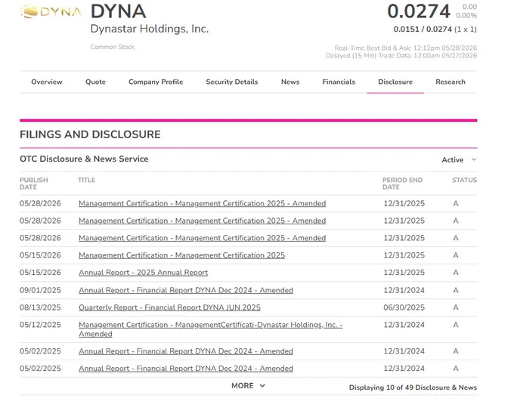Click the 0.0274 last price value
The width and height of the screenshot is (514, 420).
pyautogui.click(x=419, y=11)
